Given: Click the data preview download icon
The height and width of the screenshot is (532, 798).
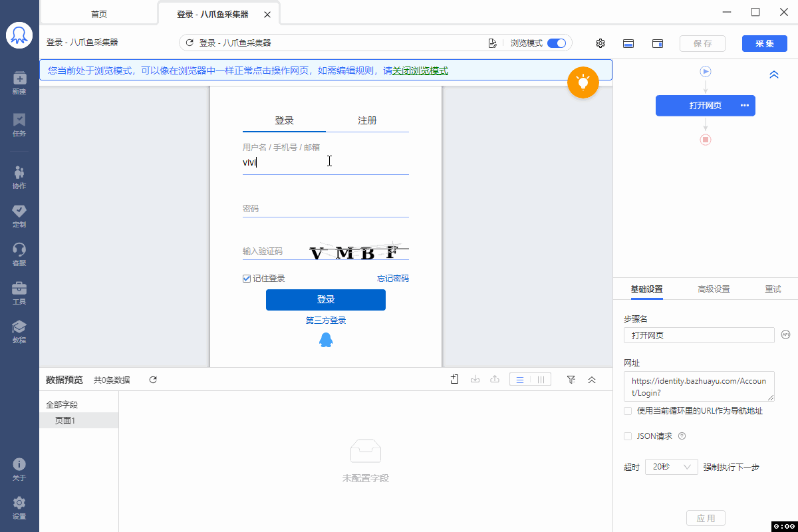Looking at the screenshot, I should [x=475, y=379].
